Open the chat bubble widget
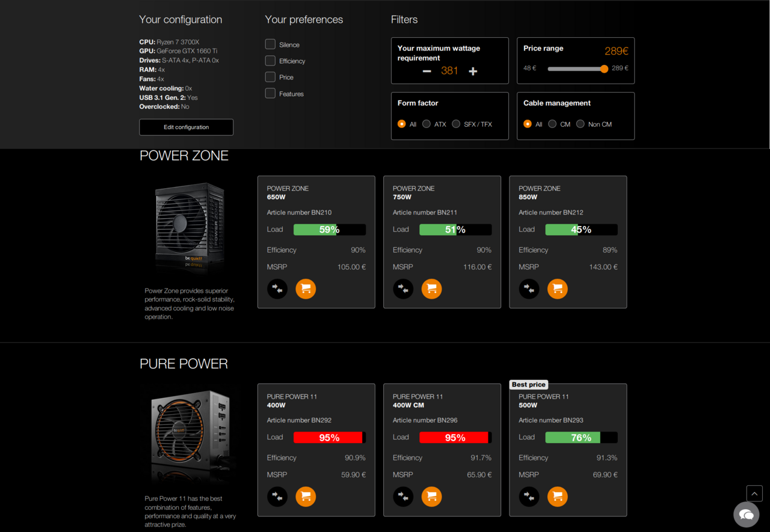 746,515
